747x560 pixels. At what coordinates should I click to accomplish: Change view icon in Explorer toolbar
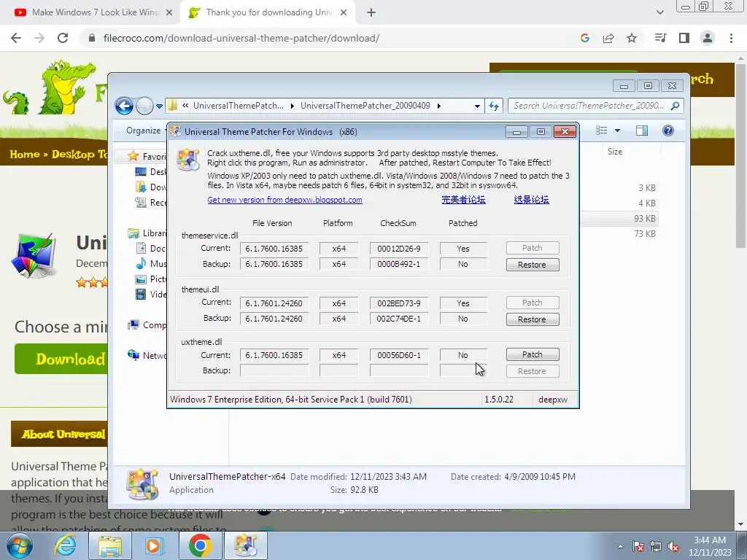(x=602, y=131)
